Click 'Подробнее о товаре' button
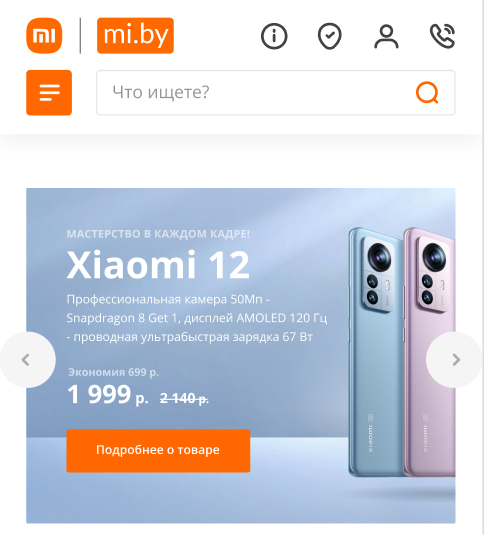This screenshot has height=535, width=484. point(158,451)
